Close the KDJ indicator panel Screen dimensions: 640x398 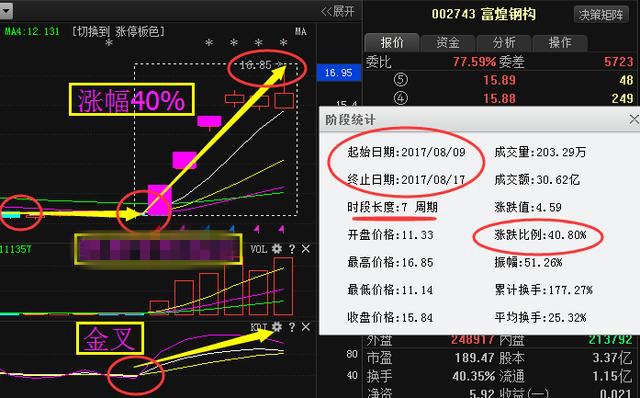click(x=306, y=327)
